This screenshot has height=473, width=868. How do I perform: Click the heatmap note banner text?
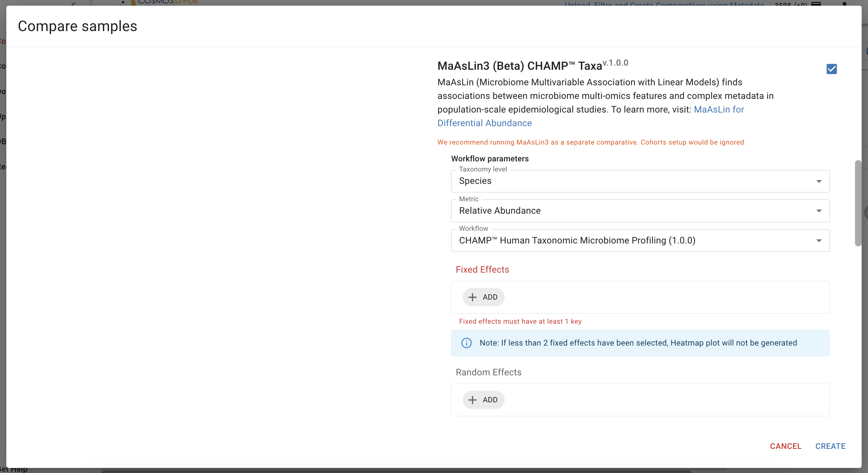tap(638, 343)
